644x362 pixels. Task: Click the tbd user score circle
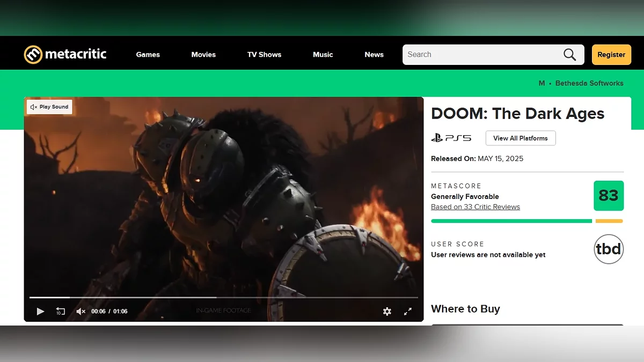point(609,249)
